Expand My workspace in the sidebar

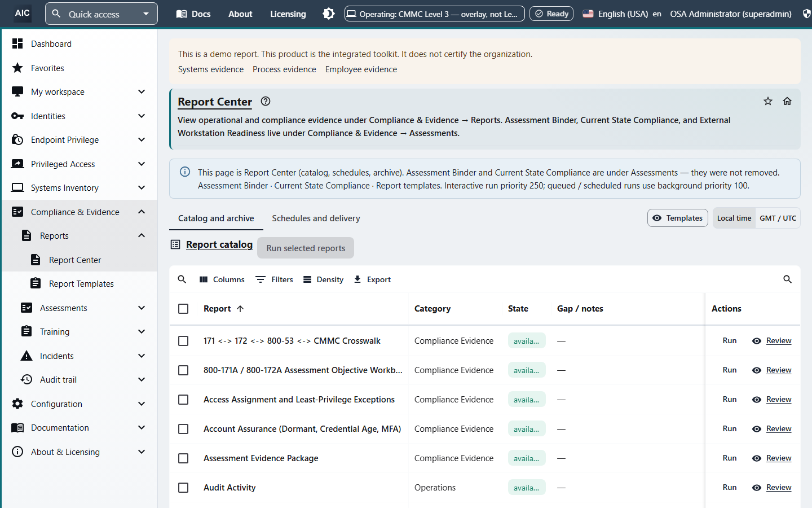pyautogui.click(x=79, y=91)
